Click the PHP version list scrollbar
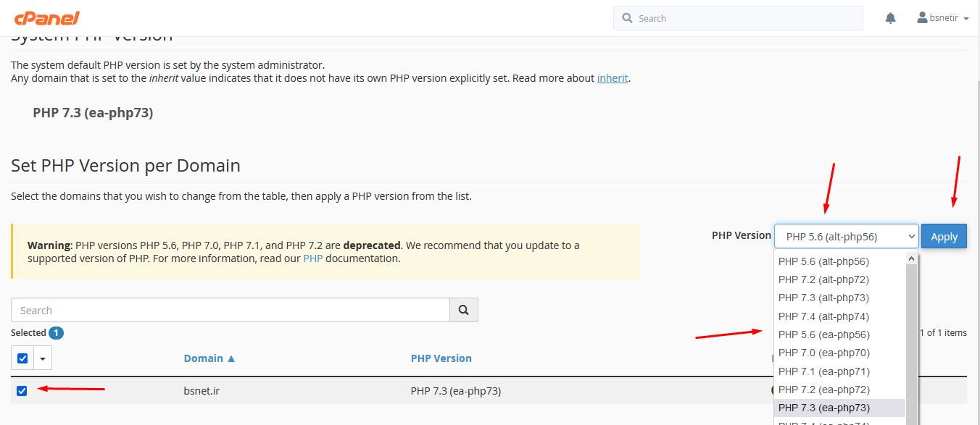Viewport: 980px width, 425px height. click(912, 339)
